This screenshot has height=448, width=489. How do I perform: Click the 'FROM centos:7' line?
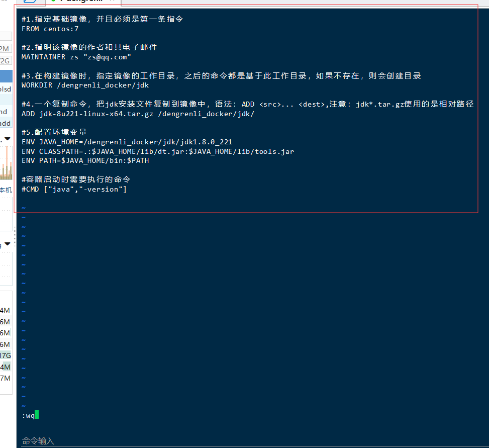pos(50,29)
